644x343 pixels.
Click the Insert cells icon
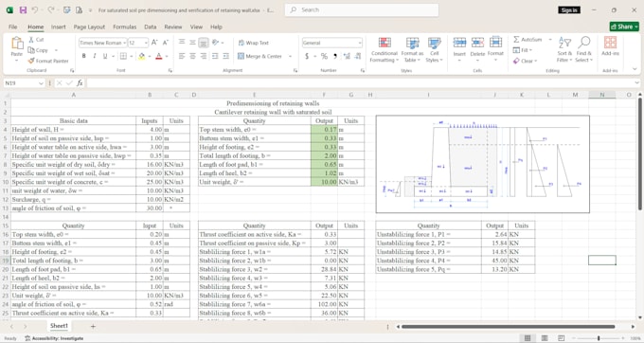click(x=459, y=43)
